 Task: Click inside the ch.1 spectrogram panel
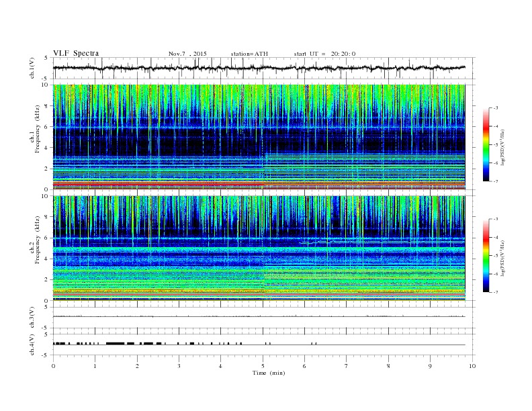[259, 137]
